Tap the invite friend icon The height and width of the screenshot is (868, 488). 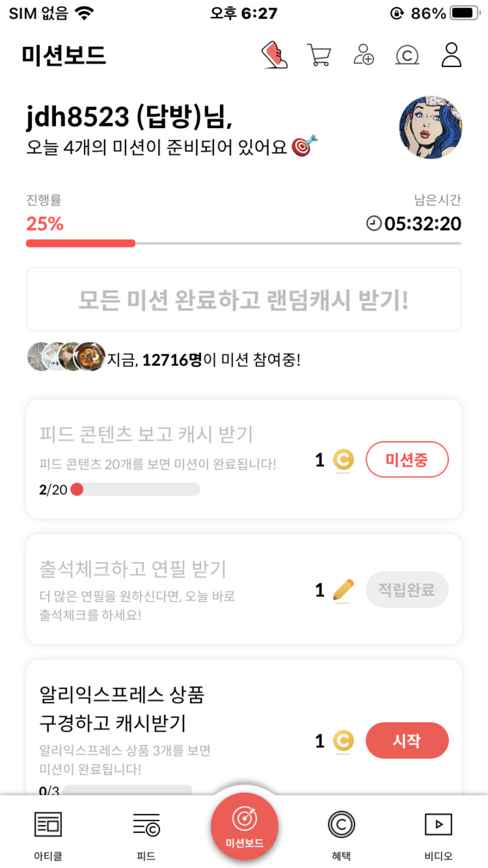point(364,55)
